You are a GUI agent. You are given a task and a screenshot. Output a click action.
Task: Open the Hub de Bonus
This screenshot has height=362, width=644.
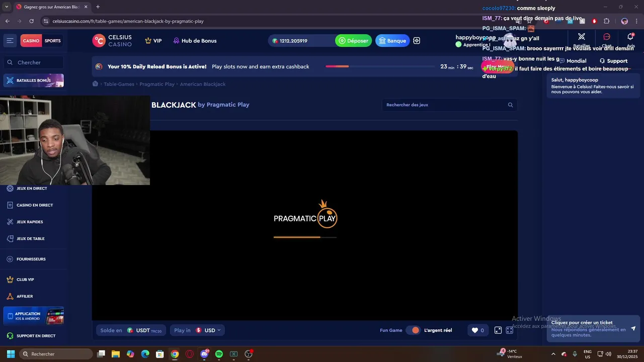[195, 41]
